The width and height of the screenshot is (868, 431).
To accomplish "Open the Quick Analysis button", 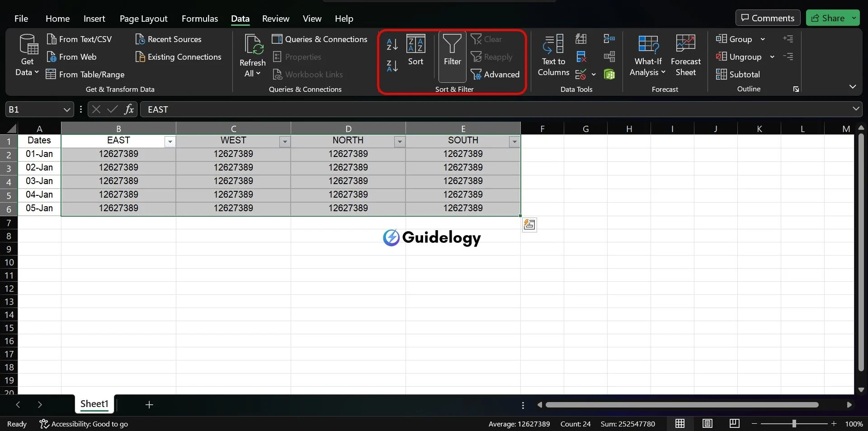I will pyautogui.click(x=529, y=225).
